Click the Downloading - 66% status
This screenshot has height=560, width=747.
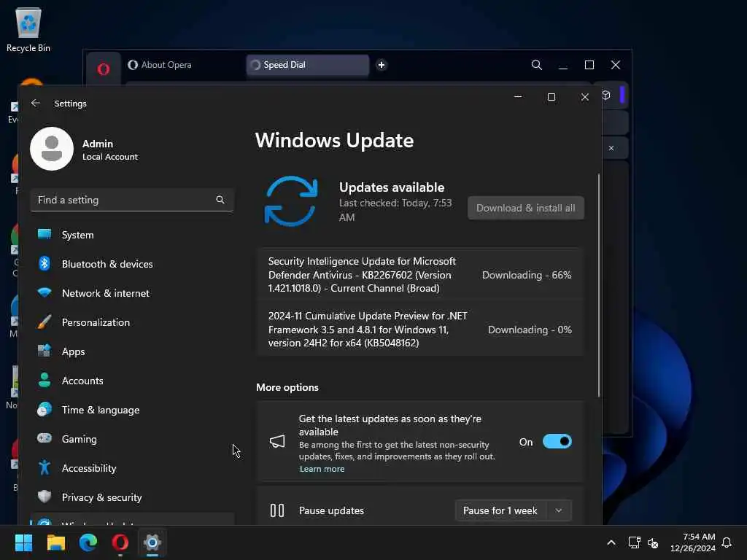527,275
